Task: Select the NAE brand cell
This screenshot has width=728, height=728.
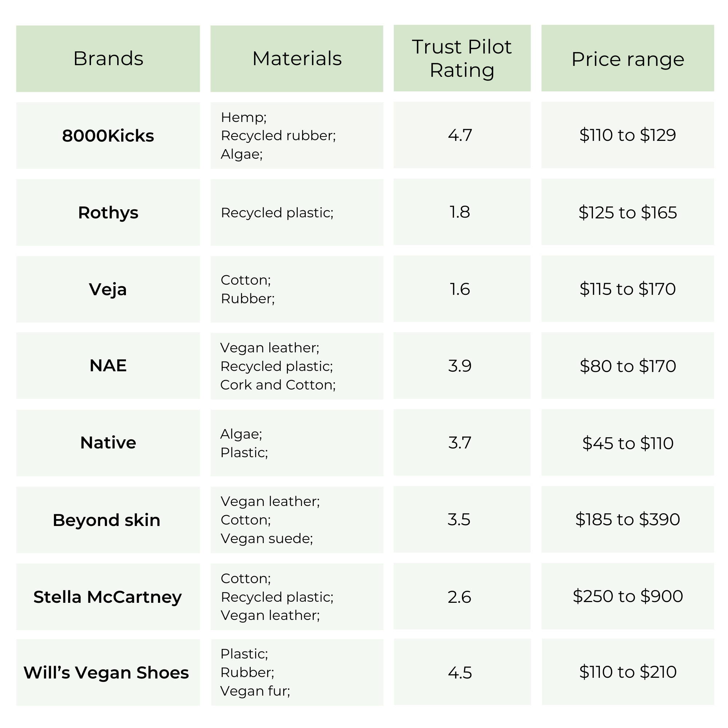Action: [108, 365]
